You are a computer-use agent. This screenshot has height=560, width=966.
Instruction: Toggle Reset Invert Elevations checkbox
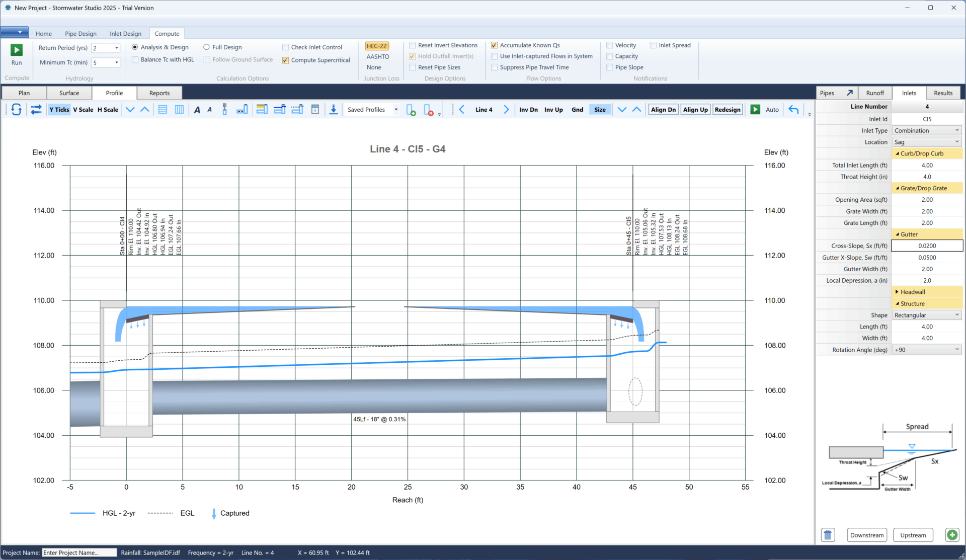click(x=413, y=45)
